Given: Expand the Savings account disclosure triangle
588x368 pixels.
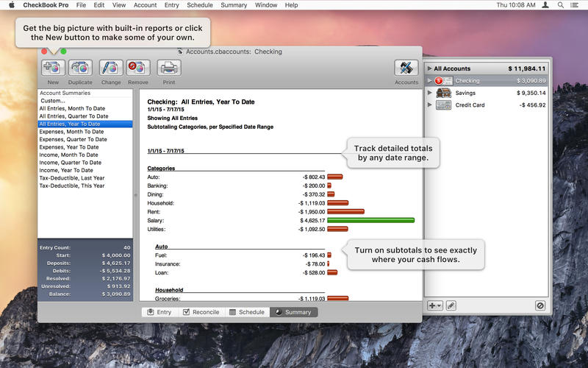Looking at the screenshot, I should [429, 93].
